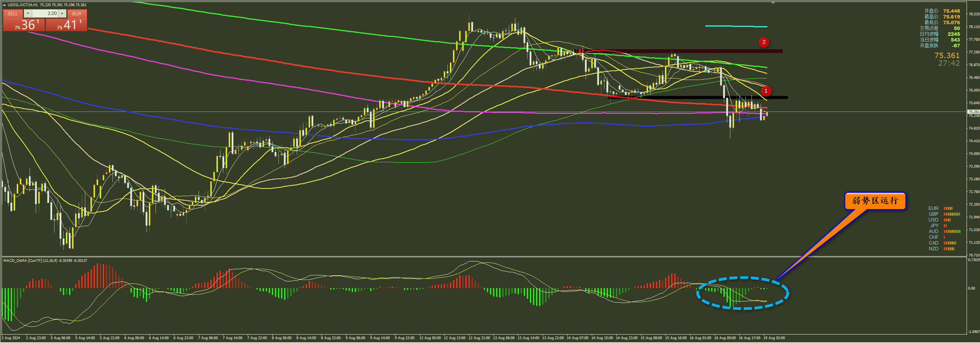Click the 日均波幅 value 2245
This screenshot has height=343, width=980.
tap(954, 34)
